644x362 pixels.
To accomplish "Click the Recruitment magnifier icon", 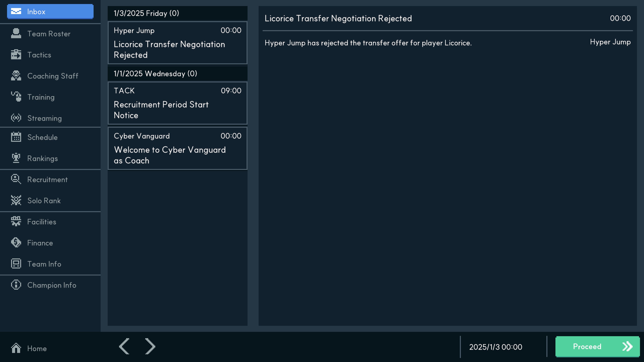I will click(16, 179).
